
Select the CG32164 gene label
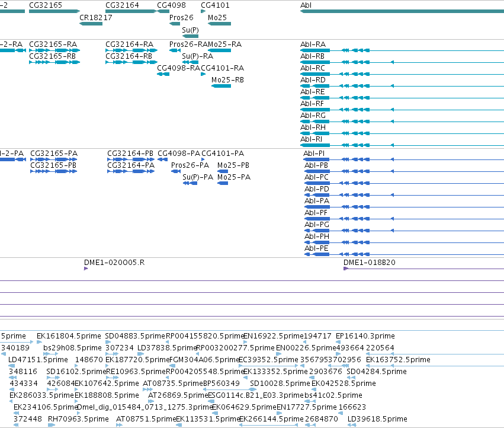[122, 5]
